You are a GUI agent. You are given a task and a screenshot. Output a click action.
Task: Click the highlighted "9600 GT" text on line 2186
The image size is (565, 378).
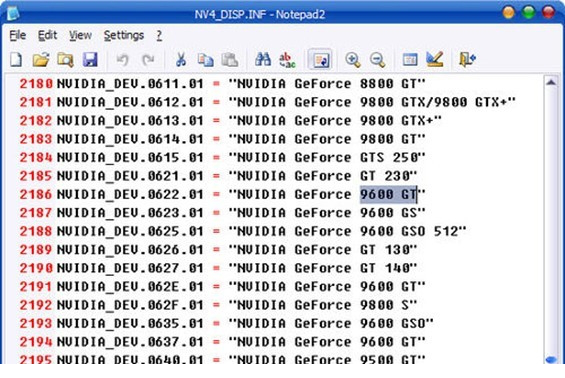pyautogui.click(x=388, y=195)
